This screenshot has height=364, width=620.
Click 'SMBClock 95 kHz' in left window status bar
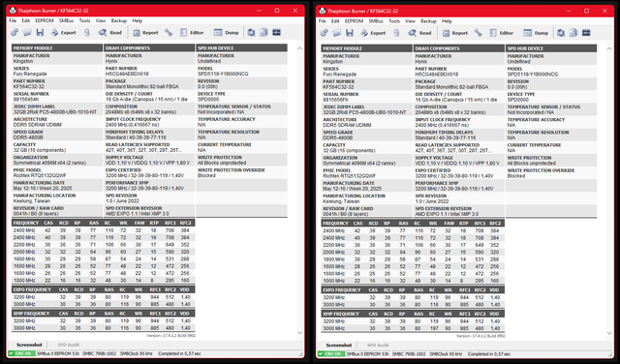click(138, 353)
